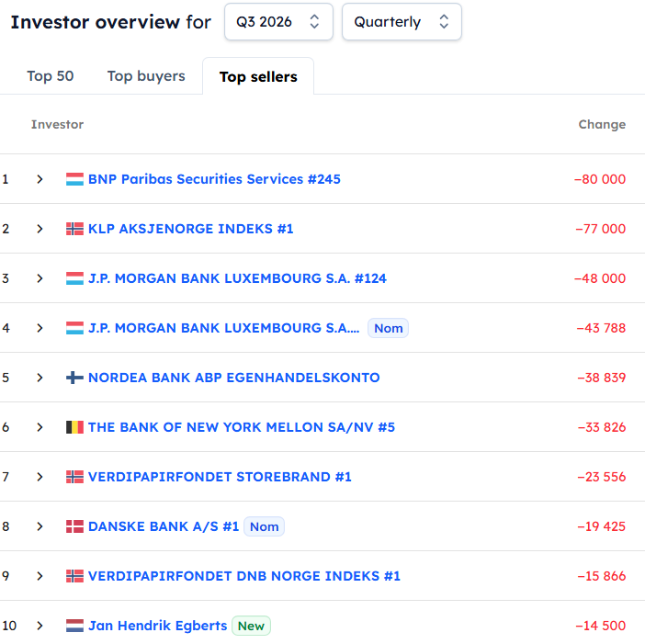Open KLP AKSJENORGE INDEKS #1 investor link
This screenshot has height=644, width=645.
coord(191,229)
